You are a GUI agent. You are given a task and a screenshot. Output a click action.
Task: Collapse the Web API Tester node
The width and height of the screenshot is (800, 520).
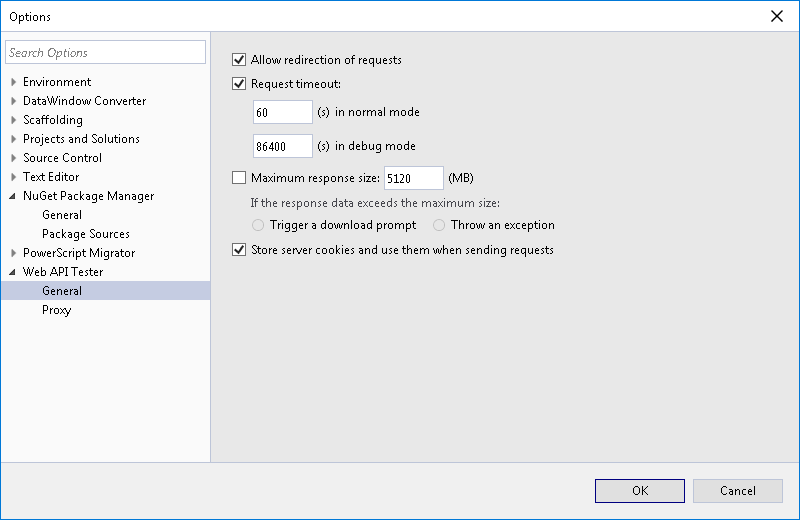tap(13, 272)
